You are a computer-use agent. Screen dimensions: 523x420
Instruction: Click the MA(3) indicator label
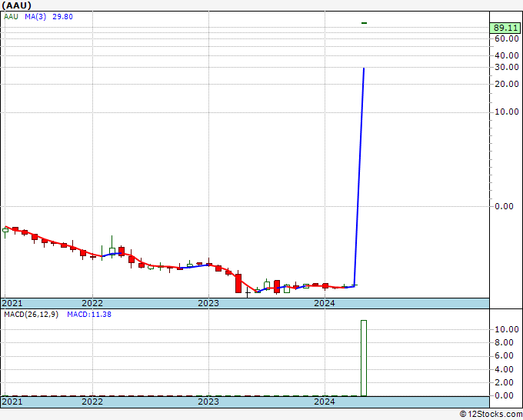(x=35, y=17)
